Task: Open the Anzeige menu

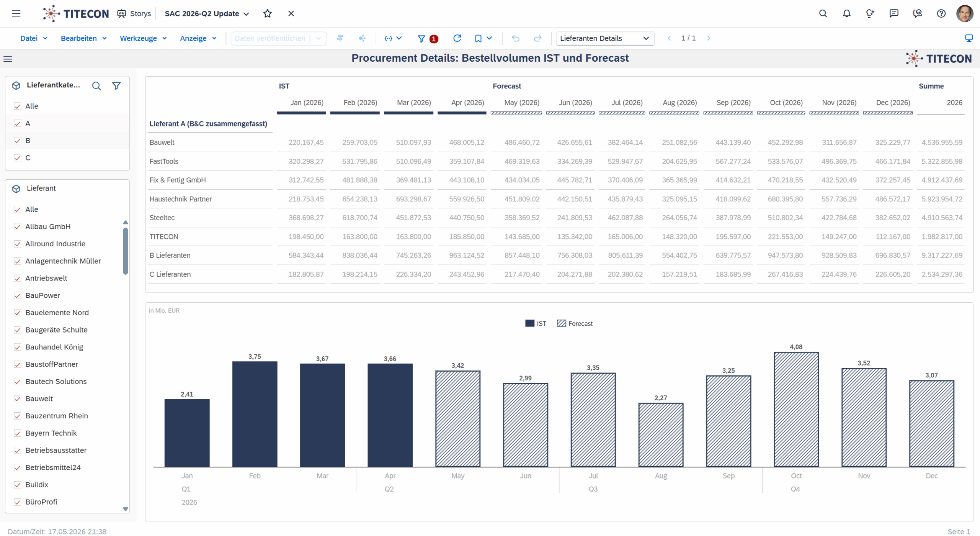Action: click(x=198, y=38)
